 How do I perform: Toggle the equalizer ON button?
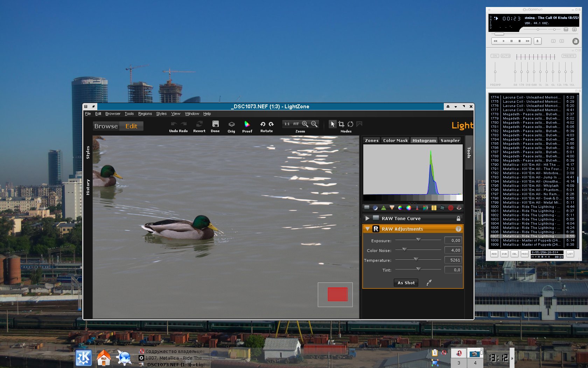click(x=495, y=56)
